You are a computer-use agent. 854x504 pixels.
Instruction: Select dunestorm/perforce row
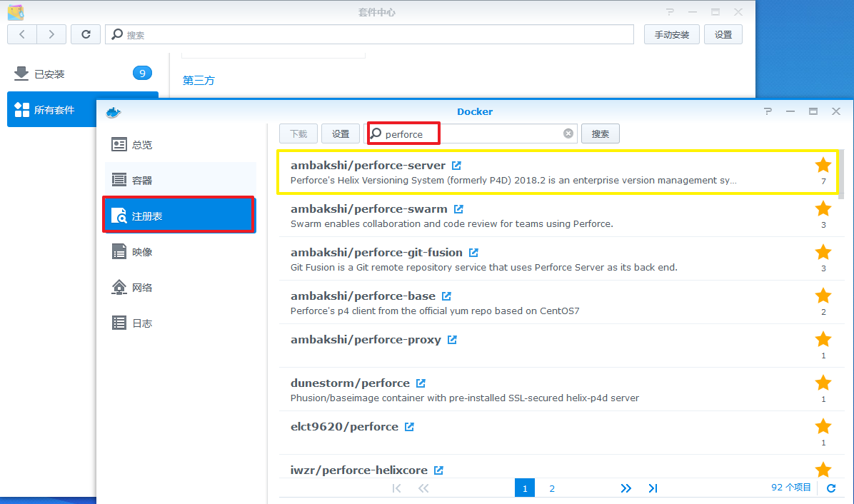tap(558, 390)
